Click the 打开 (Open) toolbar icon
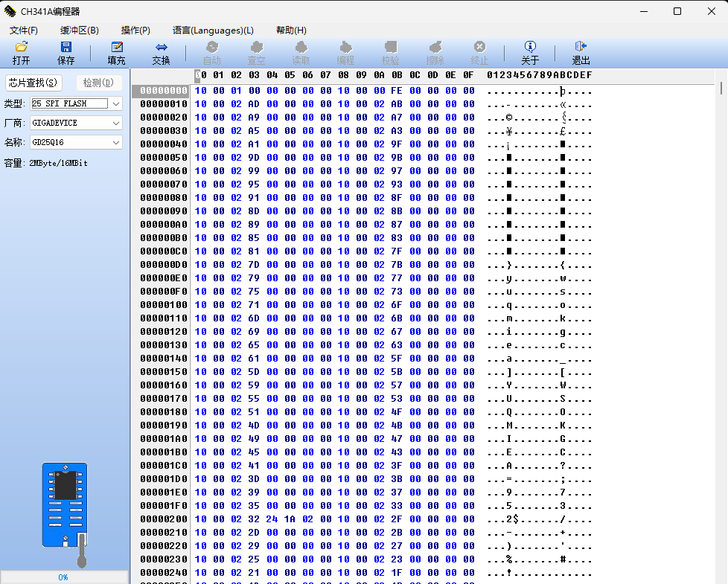Screen dimensions: 728x584 [22, 52]
